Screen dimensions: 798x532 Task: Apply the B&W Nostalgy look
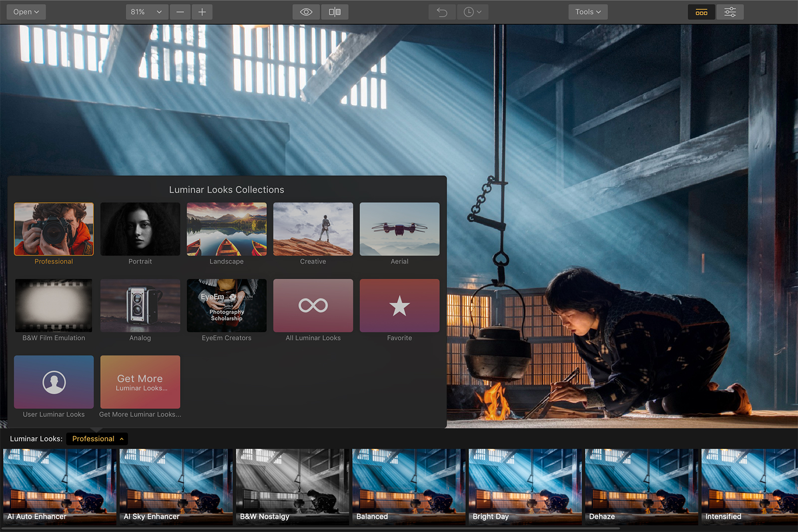(x=292, y=486)
